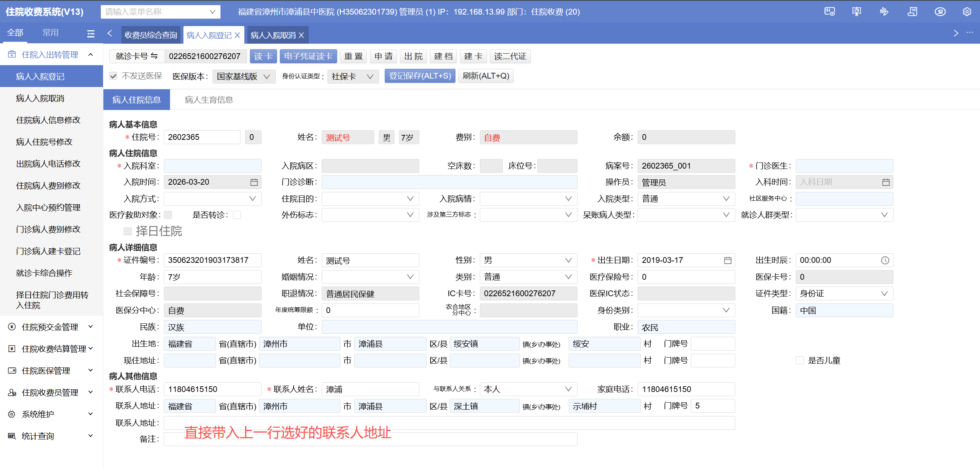Toggle the 不发送医保 checkbox
This screenshot has height=469, width=980.
point(113,76)
